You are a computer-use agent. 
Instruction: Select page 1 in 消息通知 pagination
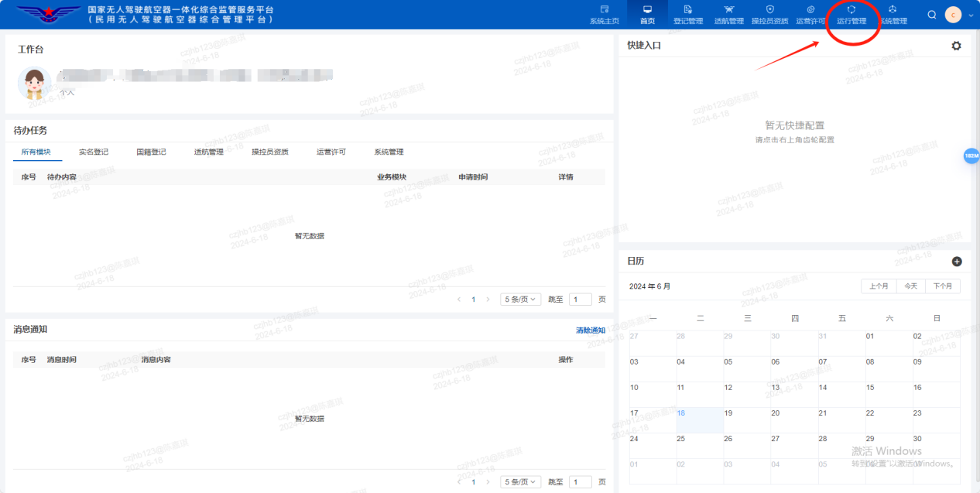click(x=474, y=481)
